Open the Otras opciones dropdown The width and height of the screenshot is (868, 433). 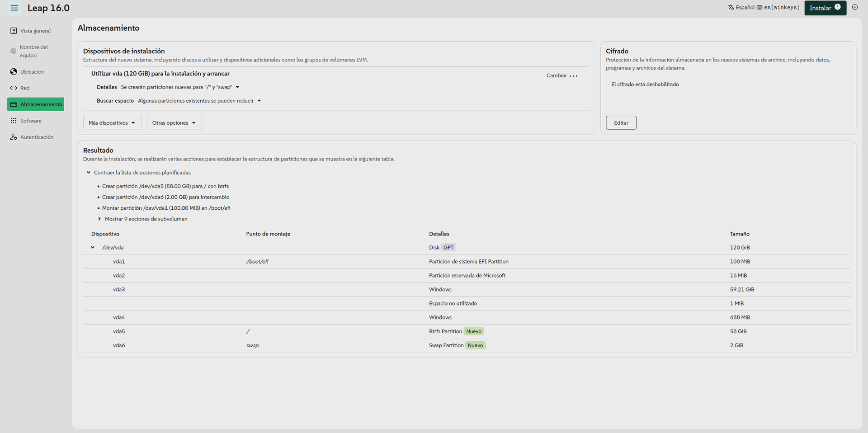(x=174, y=123)
